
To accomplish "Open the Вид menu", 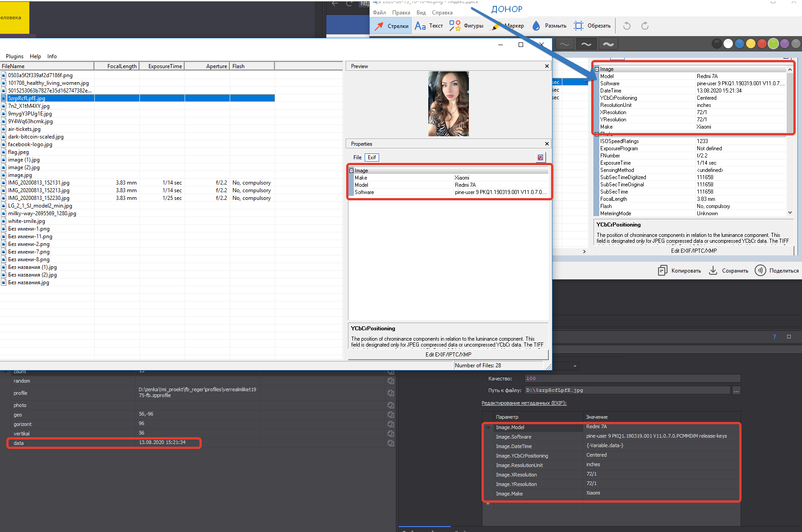I will 421,13.
